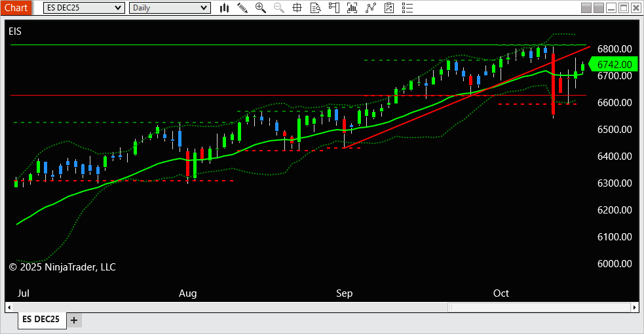Click the EIS indicator label
The image size is (644, 334).
(15, 31)
